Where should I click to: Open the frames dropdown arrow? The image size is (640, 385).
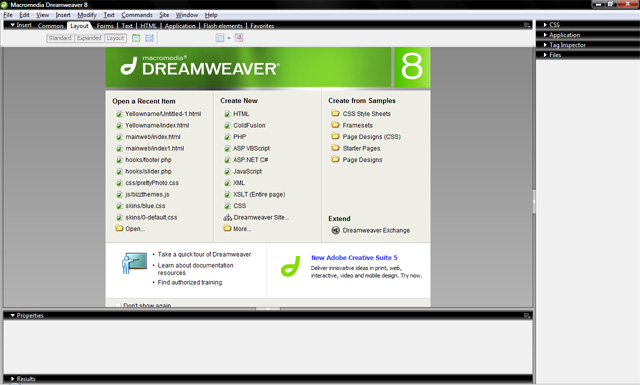point(229,38)
